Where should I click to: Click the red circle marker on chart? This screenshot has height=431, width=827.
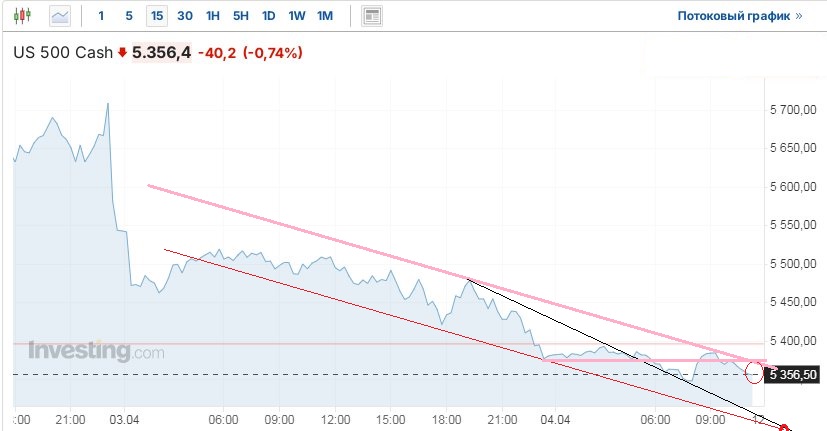pos(755,373)
